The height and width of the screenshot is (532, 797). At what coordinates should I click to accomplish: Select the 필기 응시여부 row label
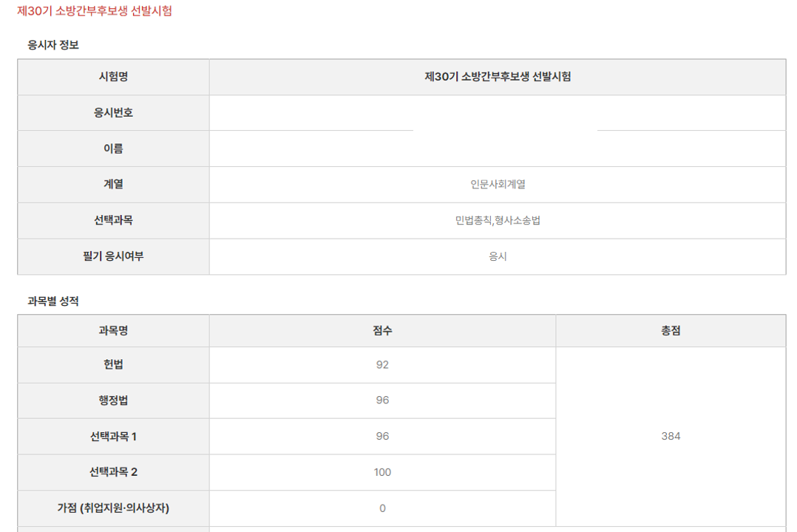pyautogui.click(x=113, y=256)
